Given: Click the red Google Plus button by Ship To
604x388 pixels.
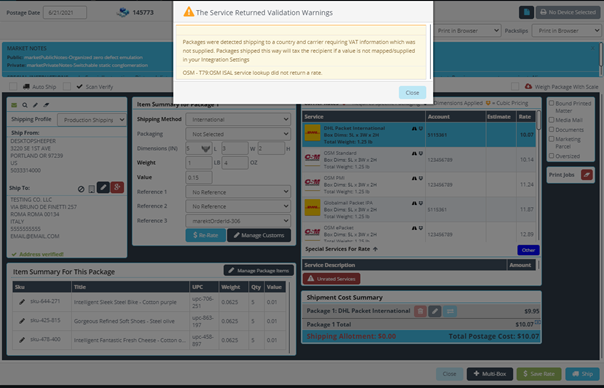Looking at the screenshot, I should 117,188.
